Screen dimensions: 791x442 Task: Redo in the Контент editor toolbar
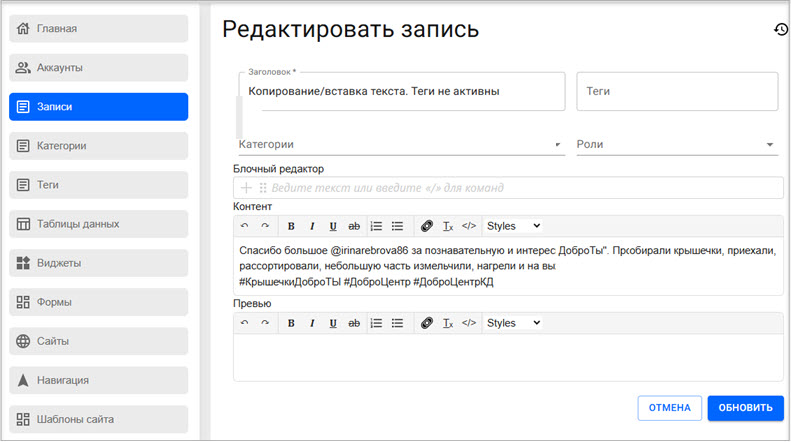coord(265,226)
